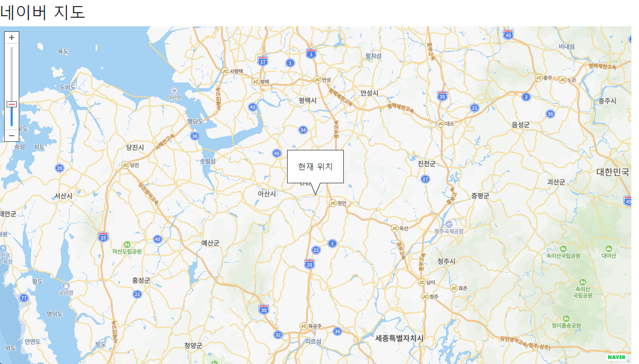Click the 충주 JC junction icon
This screenshot has width=639, height=364.
click(538, 77)
